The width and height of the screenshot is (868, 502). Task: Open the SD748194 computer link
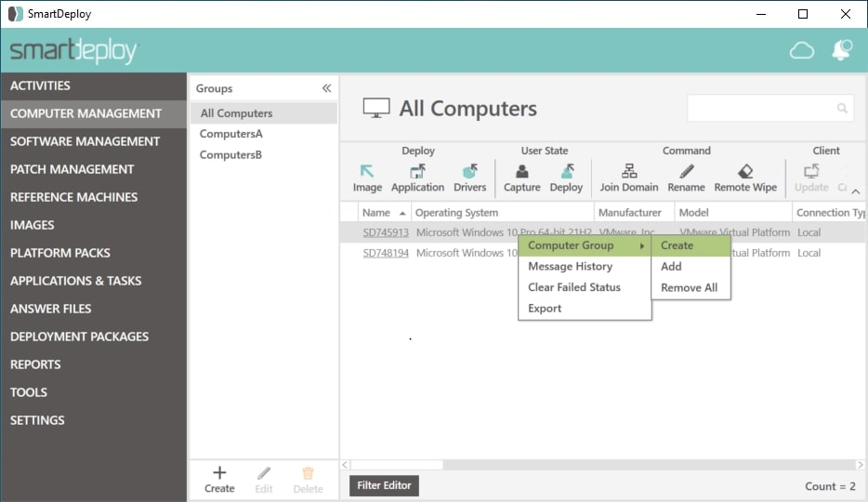point(386,253)
